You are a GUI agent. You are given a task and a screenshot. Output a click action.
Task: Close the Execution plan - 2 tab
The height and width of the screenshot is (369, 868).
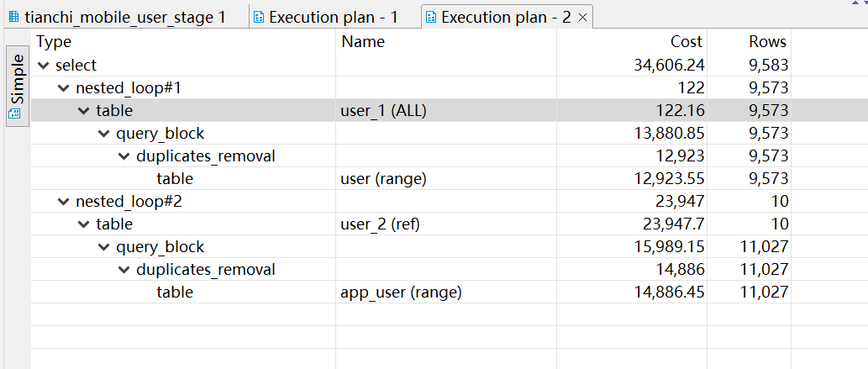pos(581,18)
